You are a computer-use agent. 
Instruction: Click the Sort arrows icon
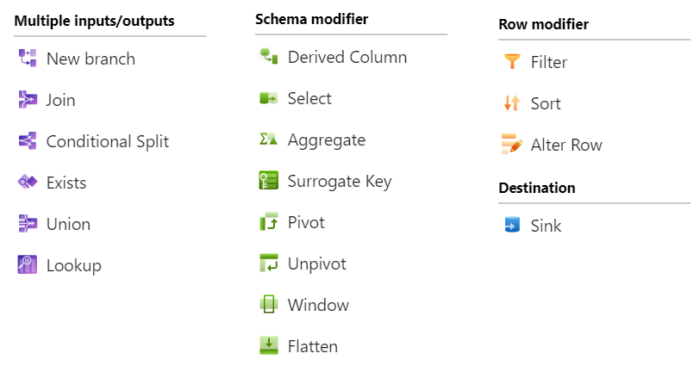(512, 103)
